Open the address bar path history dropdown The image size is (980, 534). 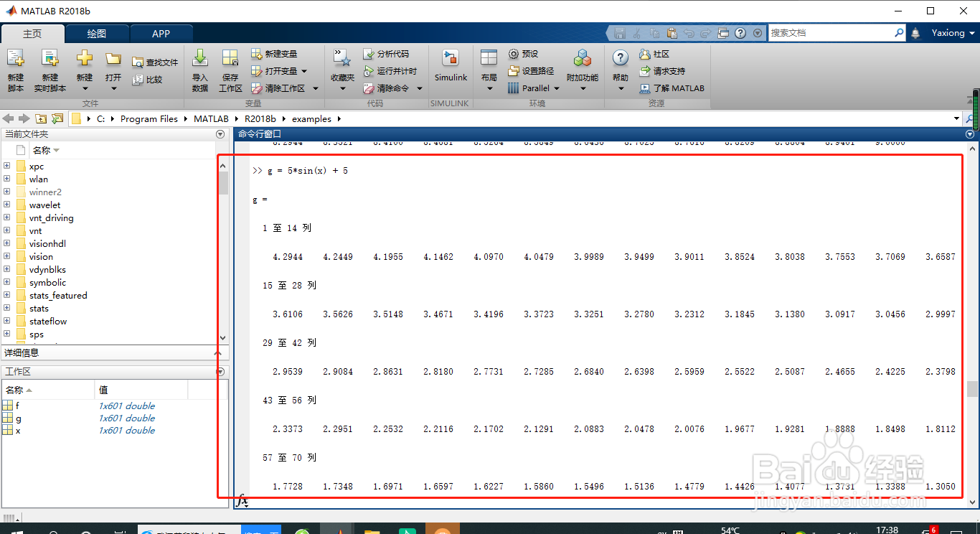[957, 118]
